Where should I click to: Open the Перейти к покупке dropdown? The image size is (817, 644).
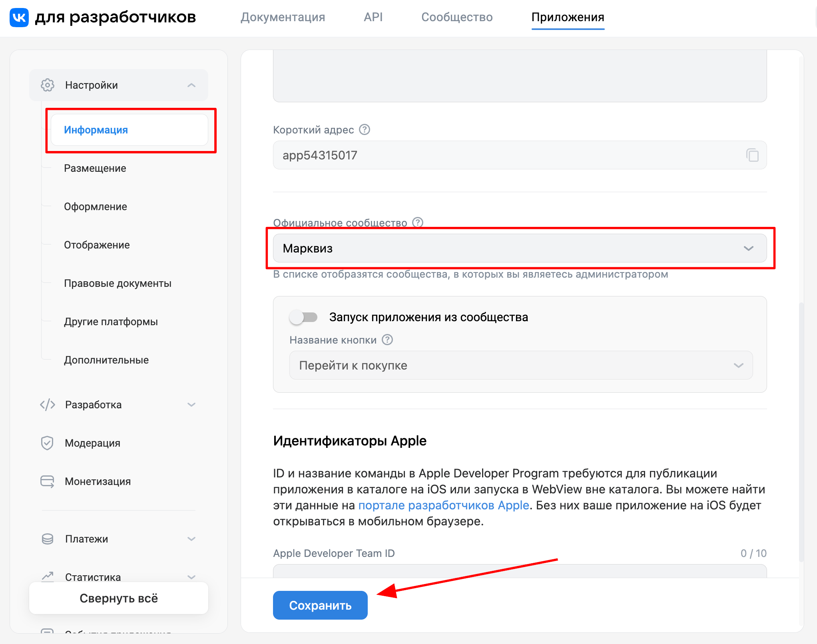pyautogui.click(x=521, y=365)
